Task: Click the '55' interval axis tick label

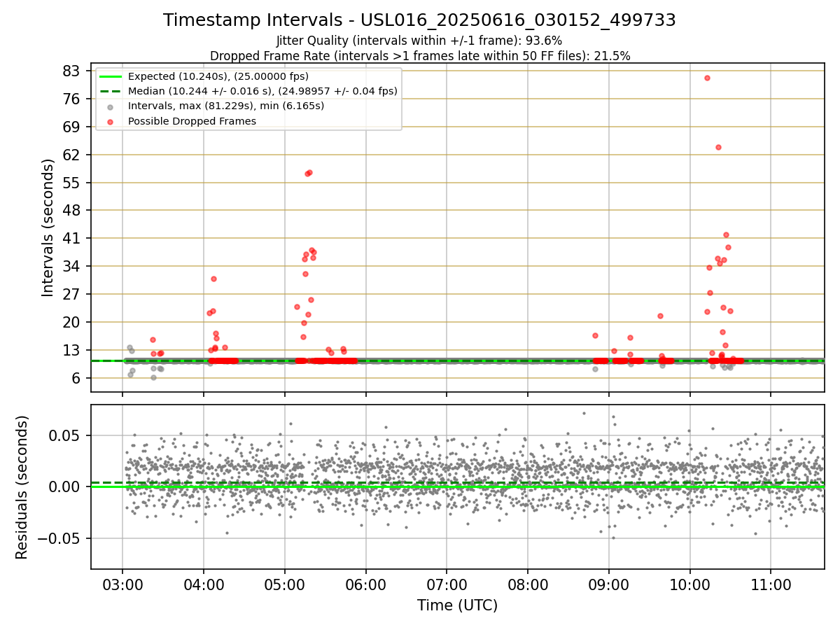Action: (72, 183)
